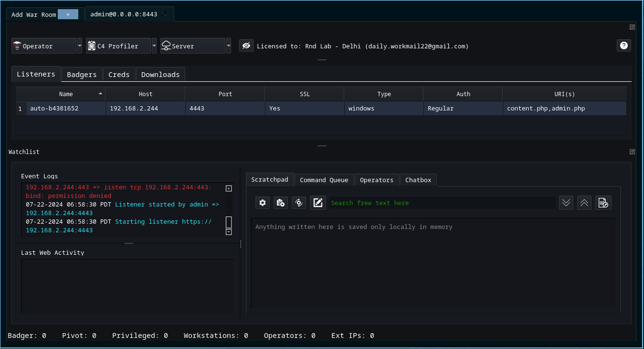Viewport: 644px width, 349px height.
Task: Click the Host column header
Action: pyautogui.click(x=145, y=94)
